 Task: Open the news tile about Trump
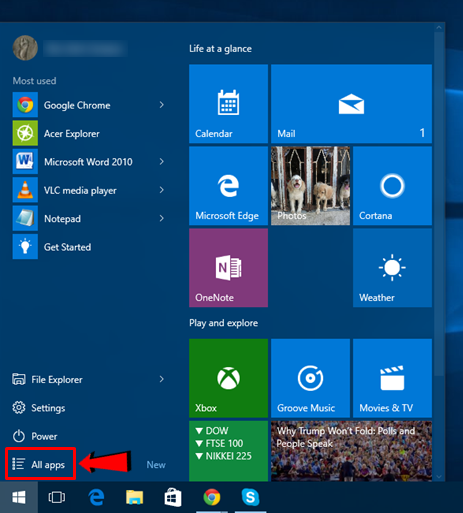pos(351,451)
